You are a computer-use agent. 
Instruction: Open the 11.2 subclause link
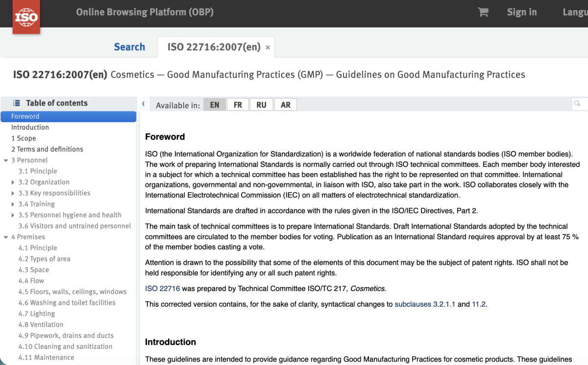tap(479, 304)
